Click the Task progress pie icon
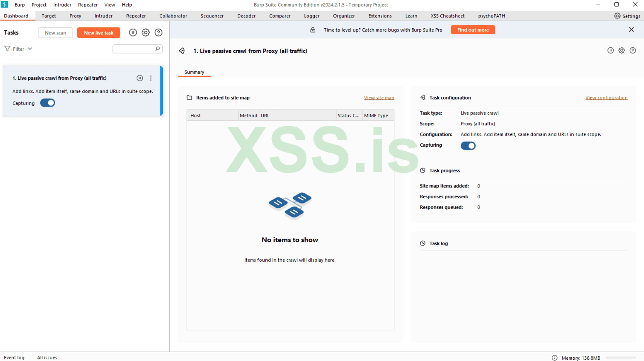 (x=423, y=170)
